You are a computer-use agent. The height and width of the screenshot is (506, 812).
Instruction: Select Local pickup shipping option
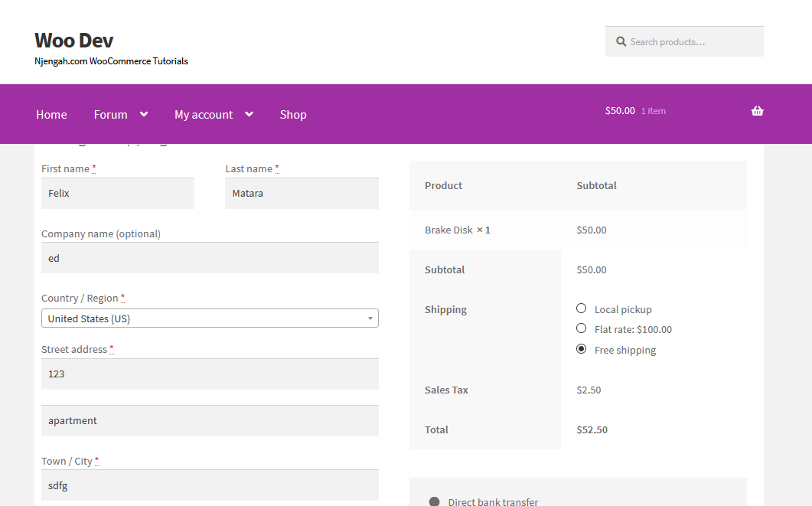581,308
